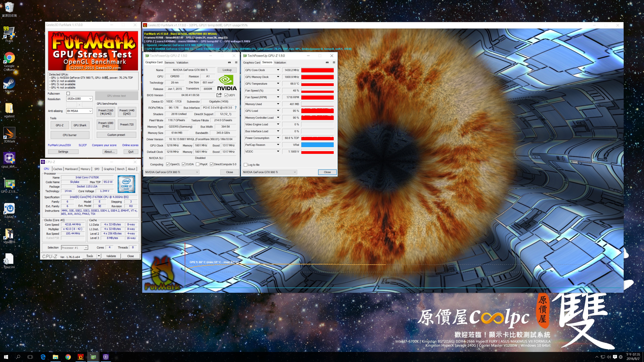Click GPU Shark tool button

tap(80, 125)
